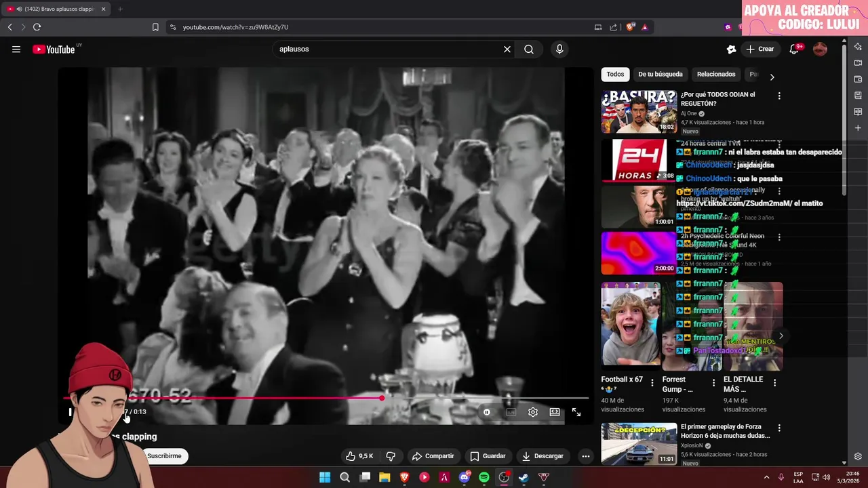Like the video with 9,5 K
The width and height of the screenshot is (868, 488).
coord(359,456)
